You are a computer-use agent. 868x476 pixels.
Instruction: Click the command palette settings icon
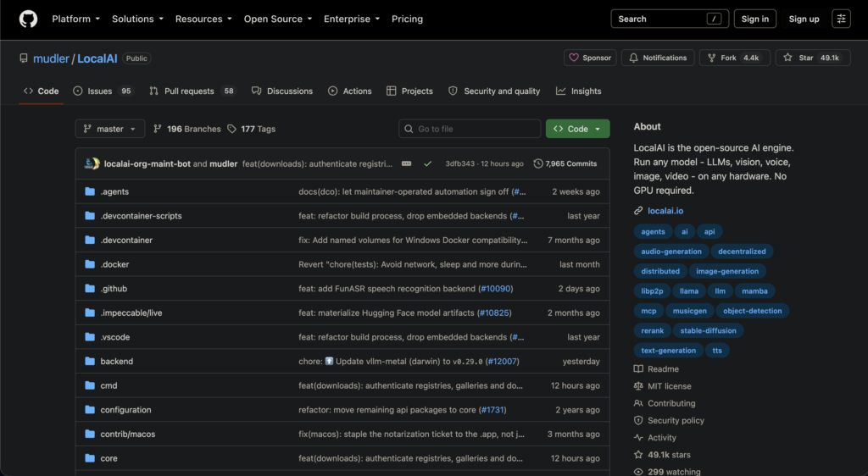pos(841,19)
